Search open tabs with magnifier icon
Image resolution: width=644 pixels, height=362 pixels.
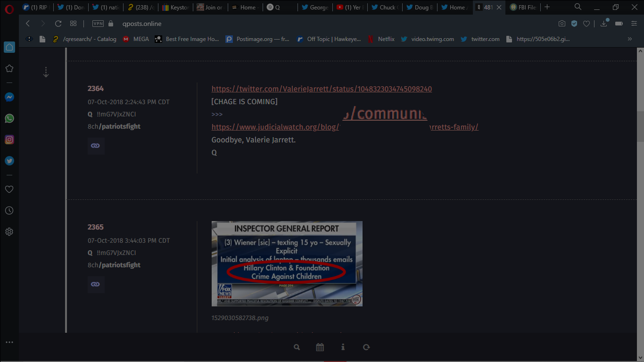point(578,7)
